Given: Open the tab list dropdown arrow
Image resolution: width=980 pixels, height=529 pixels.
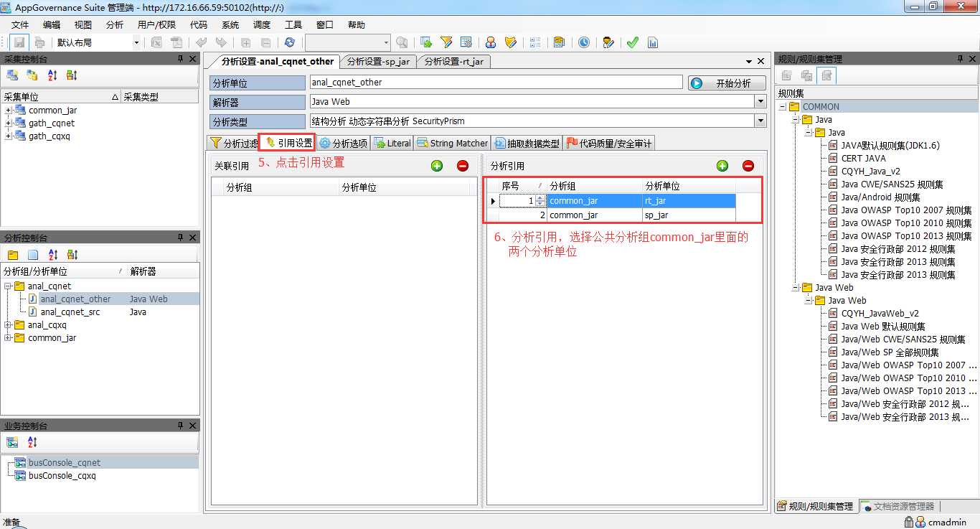Looking at the screenshot, I should pos(749,62).
